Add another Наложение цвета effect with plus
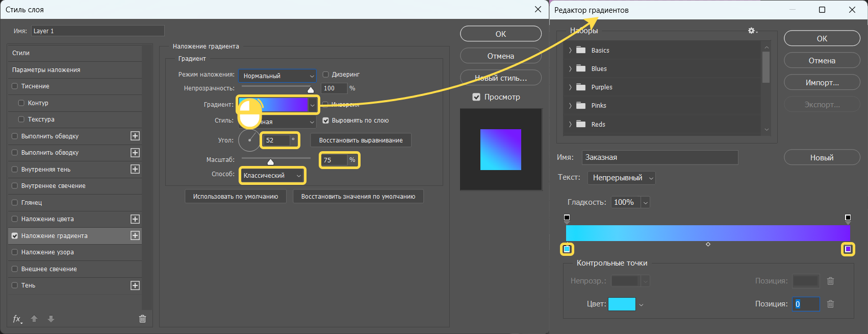Image resolution: width=868 pixels, height=334 pixels. [135, 219]
